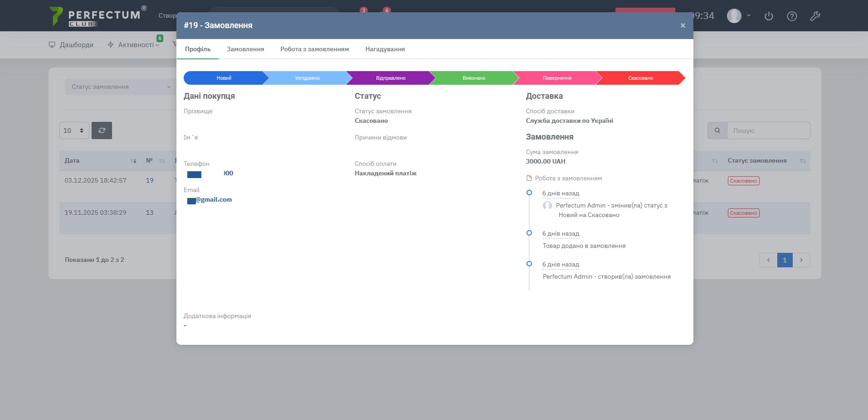Click the search magnifier icon
The width and height of the screenshot is (868, 420).
(717, 130)
